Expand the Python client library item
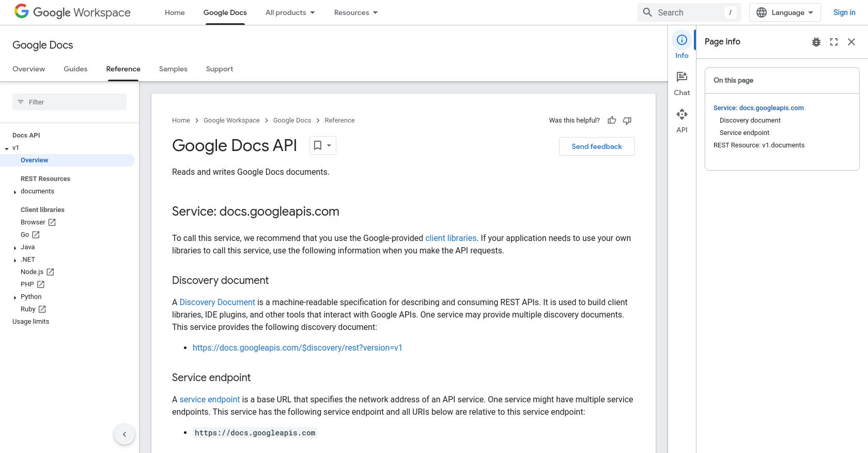The height and width of the screenshot is (453, 868). 15,297
